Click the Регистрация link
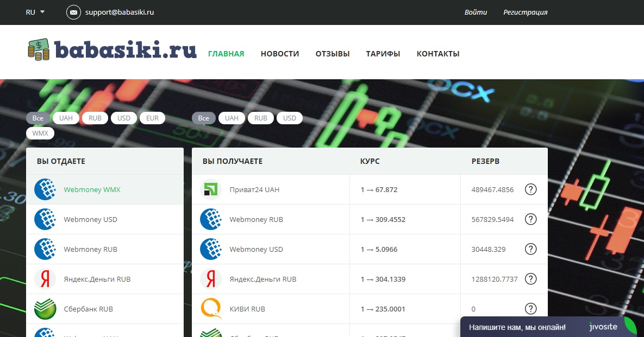Image resolution: width=644 pixels, height=337 pixels. click(x=526, y=12)
